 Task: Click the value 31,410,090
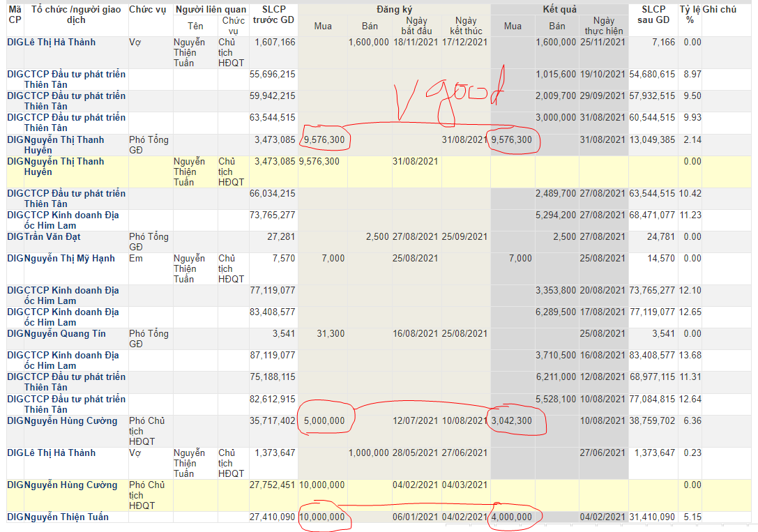(652, 517)
